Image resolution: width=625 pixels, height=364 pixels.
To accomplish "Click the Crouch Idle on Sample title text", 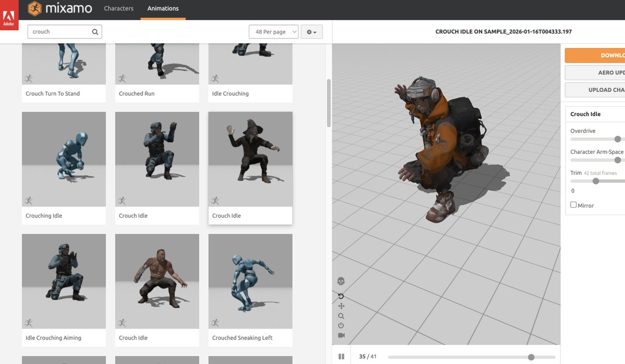I will [504, 32].
